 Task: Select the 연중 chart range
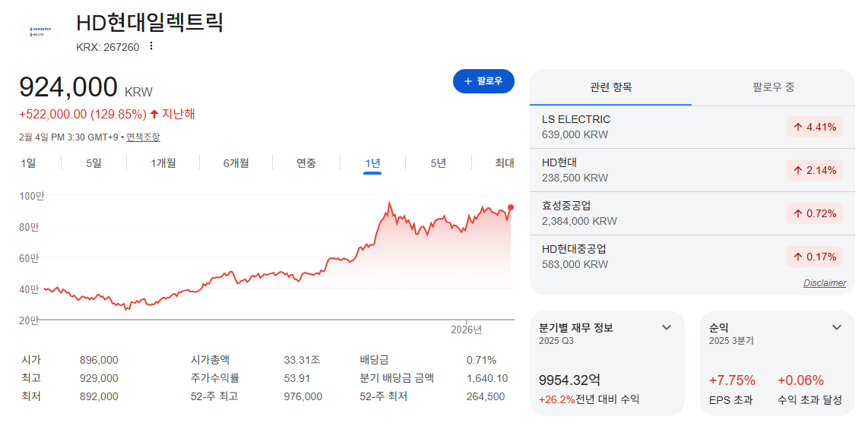click(306, 163)
